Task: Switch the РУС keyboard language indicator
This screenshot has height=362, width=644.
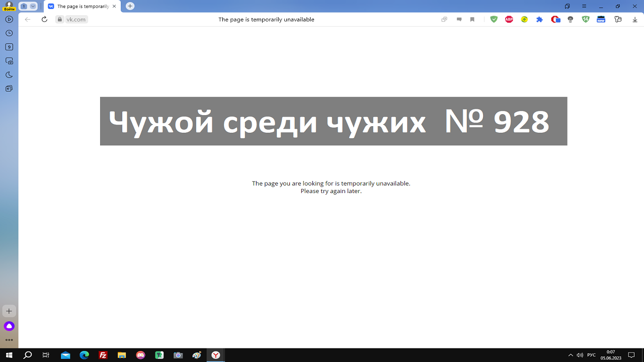Action: [592, 355]
